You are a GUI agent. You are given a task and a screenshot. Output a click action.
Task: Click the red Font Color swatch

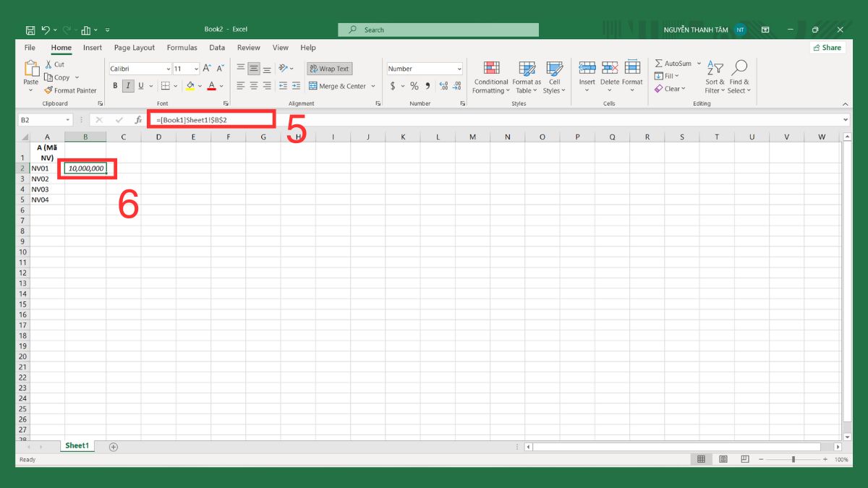[212, 85]
